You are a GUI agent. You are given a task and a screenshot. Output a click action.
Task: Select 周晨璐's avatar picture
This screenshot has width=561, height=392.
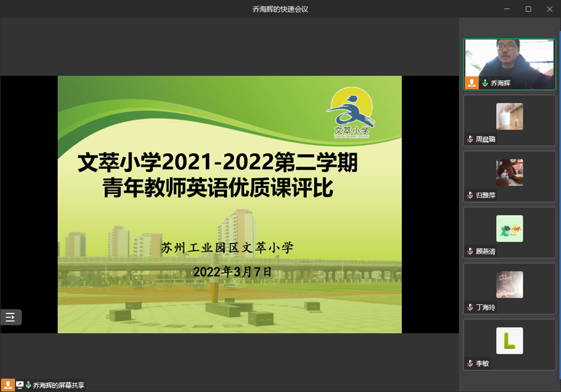click(x=509, y=117)
